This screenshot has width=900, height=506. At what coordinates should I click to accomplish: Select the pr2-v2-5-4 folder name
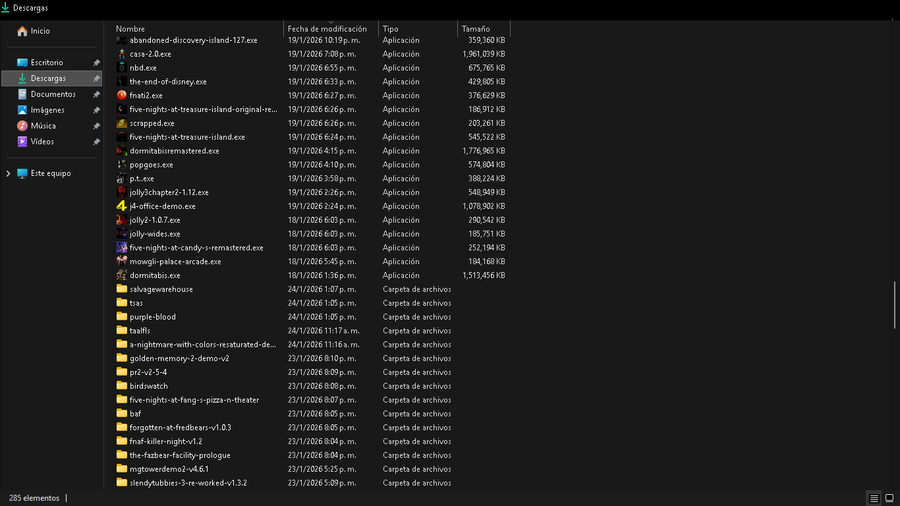[148, 372]
